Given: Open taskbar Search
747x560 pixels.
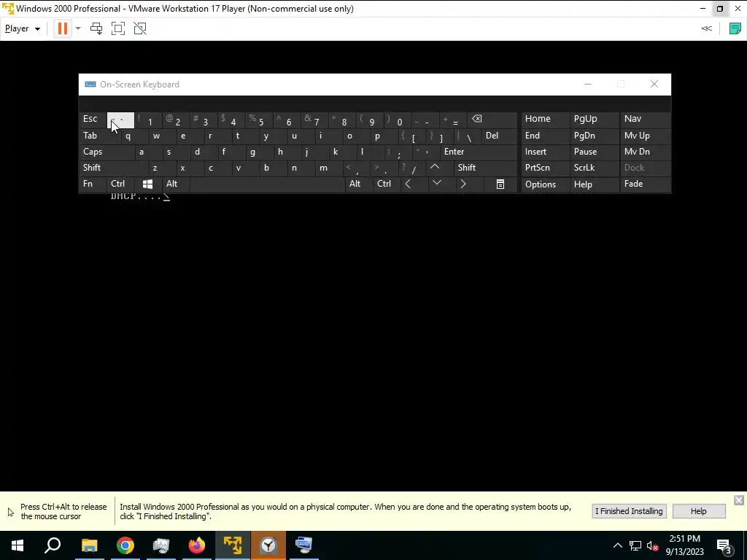Looking at the screenshot, I should pyautogui.click(x=53, y=545).
